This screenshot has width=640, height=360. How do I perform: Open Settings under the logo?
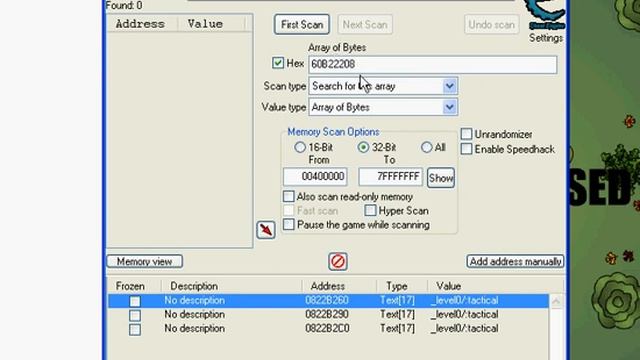point(546,38)
